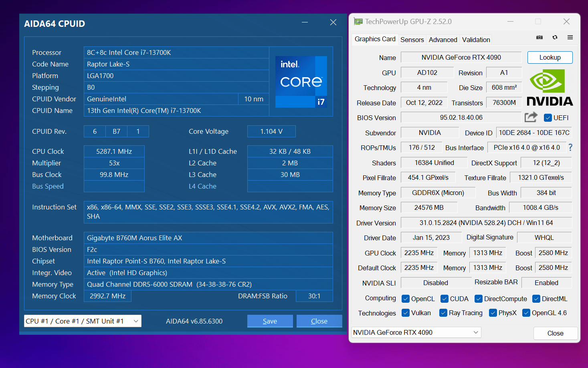Click the Resizable BAR value Enabled

click(546, 283)
